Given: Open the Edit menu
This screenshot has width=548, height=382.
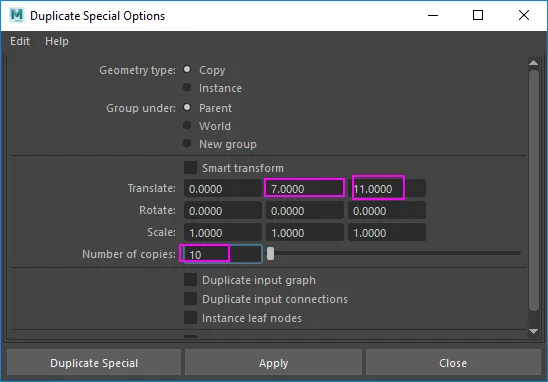Looking at the screenshot, I should (x=20, y=41).
